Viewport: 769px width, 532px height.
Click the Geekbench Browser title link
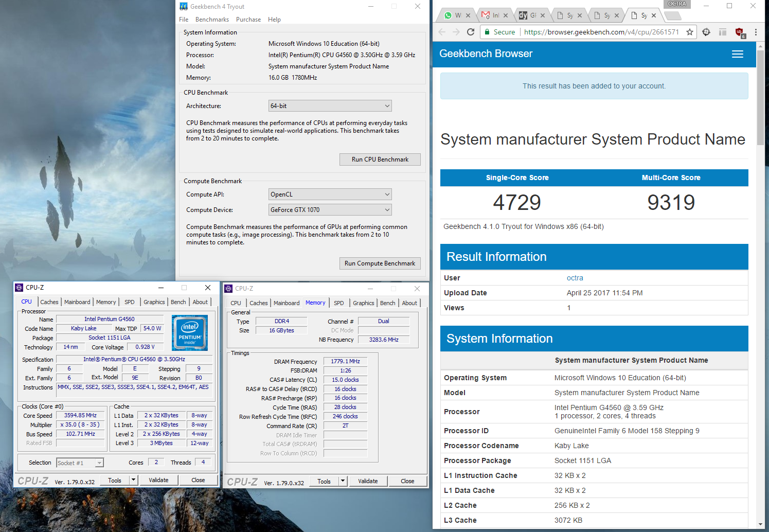tap(486, 54)
